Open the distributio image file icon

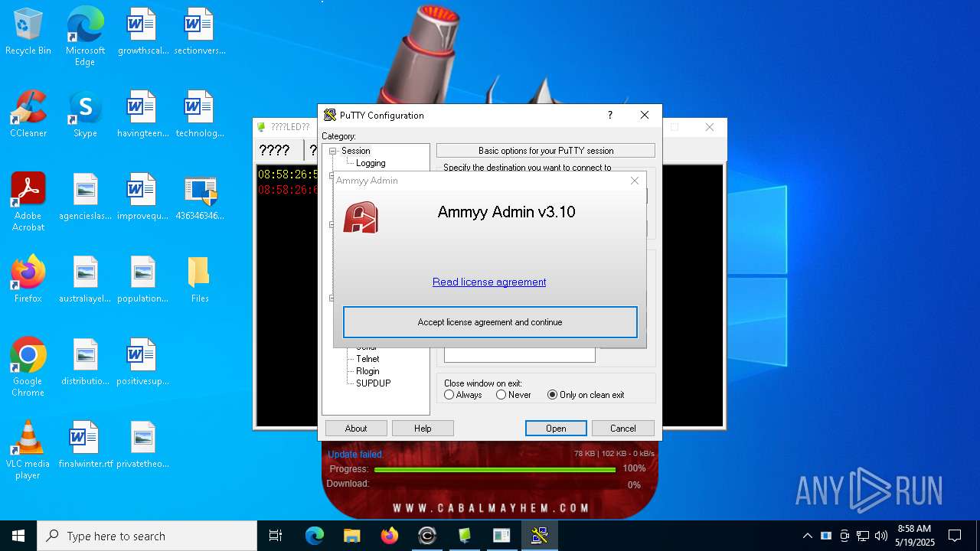[85, 363]
